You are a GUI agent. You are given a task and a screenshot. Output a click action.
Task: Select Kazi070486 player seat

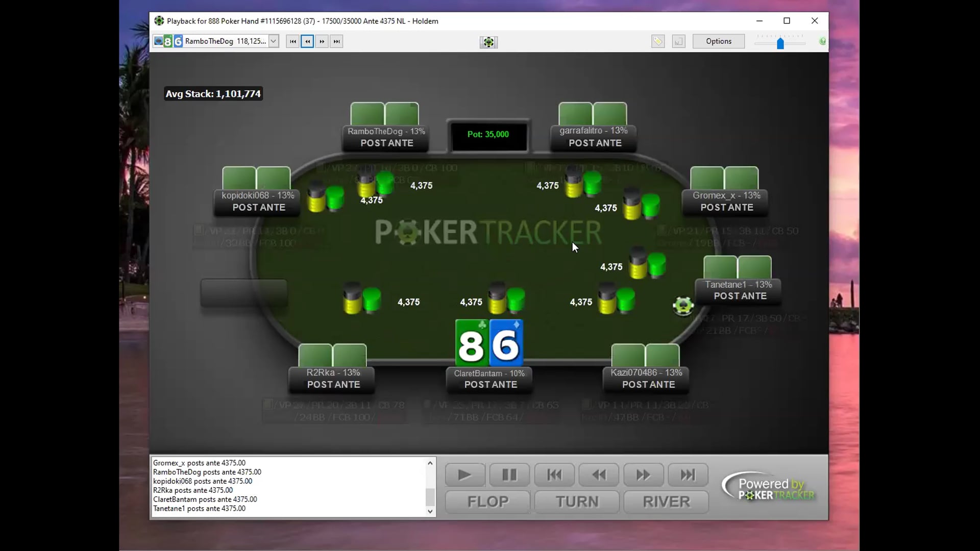click(647, 379)
